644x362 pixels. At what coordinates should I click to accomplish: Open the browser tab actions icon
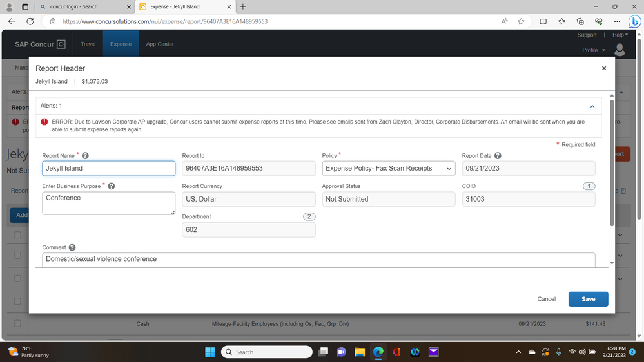coord(25,6)
